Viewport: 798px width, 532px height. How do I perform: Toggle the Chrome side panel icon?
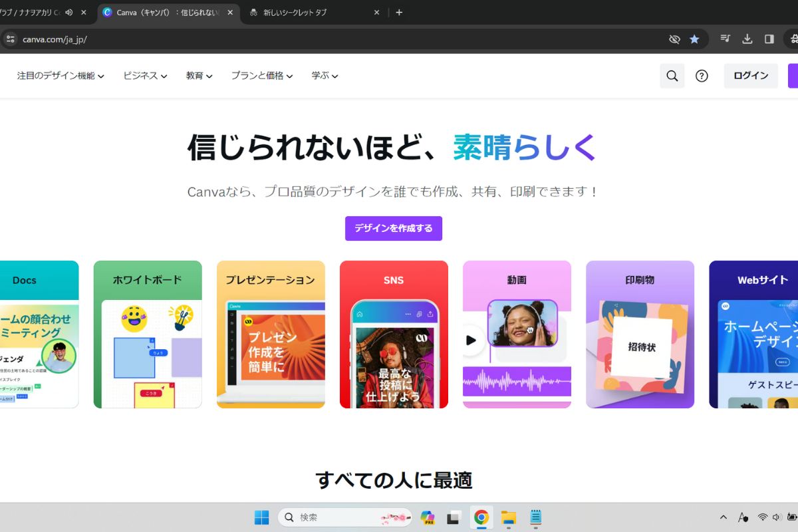[769, 39]
